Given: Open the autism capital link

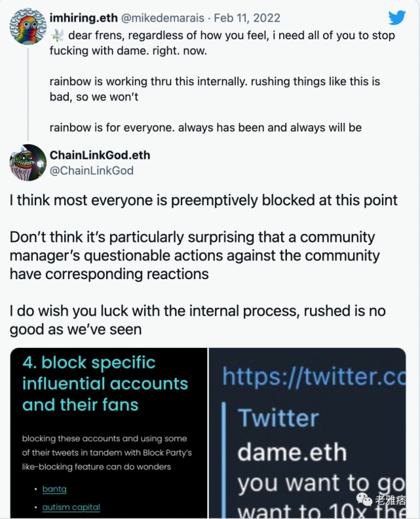Looking at the screenshot, I should (x=71, y=507).
